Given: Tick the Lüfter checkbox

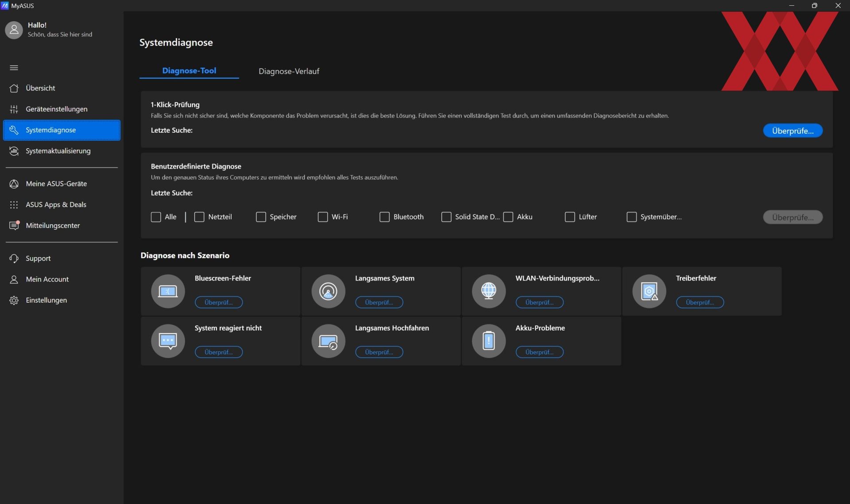Looking at the screenshot, I should 570,217.
